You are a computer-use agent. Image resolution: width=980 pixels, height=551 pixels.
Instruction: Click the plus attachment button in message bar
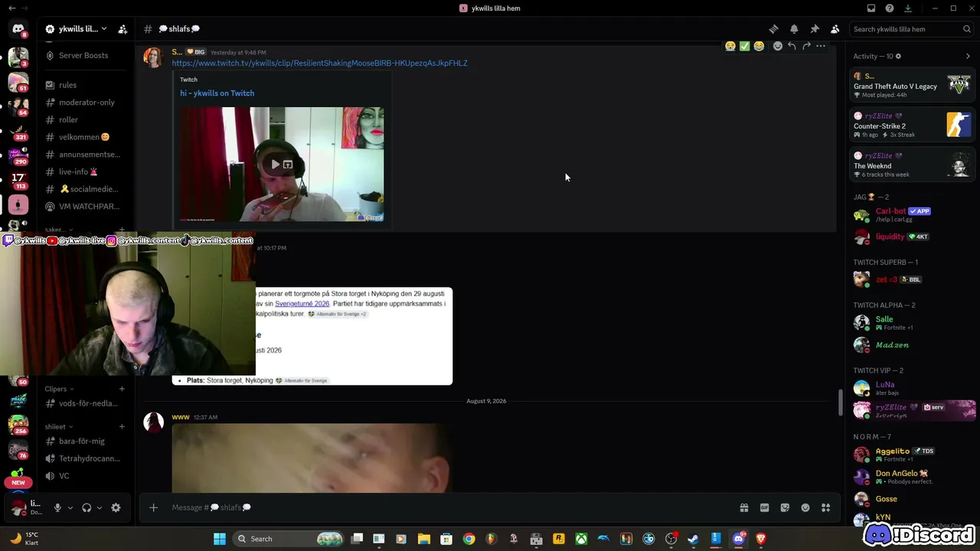153,507
